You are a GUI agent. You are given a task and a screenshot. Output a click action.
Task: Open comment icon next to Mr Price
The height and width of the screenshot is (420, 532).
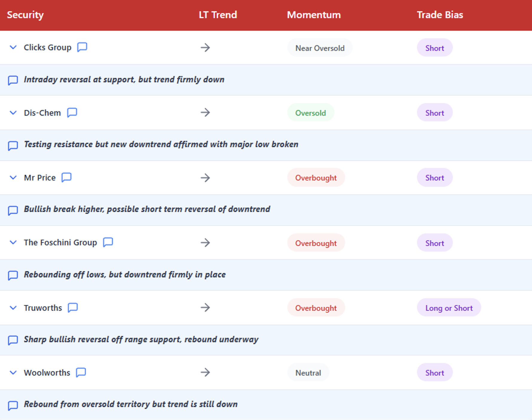pos(66,177)
